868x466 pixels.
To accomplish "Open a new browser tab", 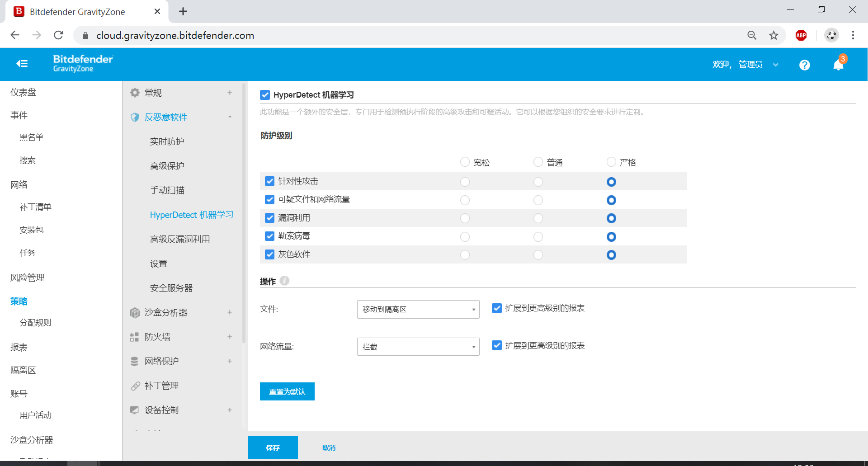I will 183,11.
